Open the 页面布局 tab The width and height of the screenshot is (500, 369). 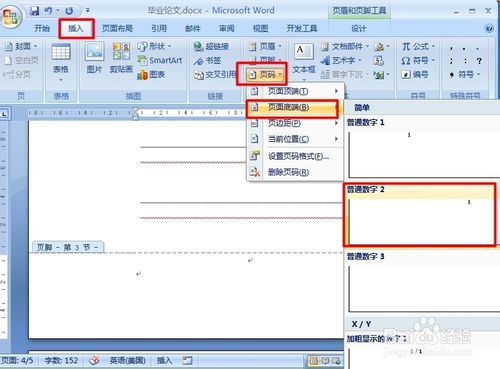click(117, 28)
